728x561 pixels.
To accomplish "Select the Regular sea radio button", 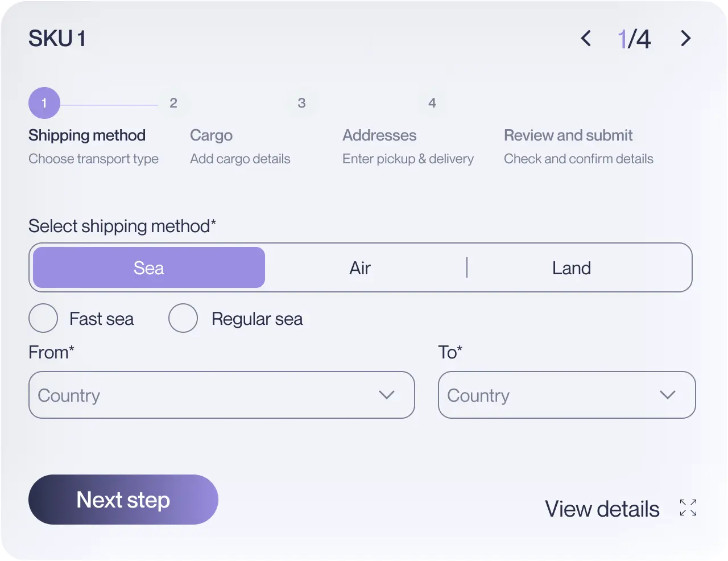I will [x=183, y=318].
